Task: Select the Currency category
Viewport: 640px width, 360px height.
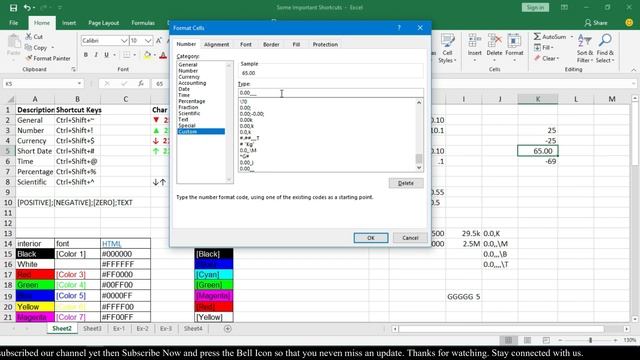Action: 189,77
